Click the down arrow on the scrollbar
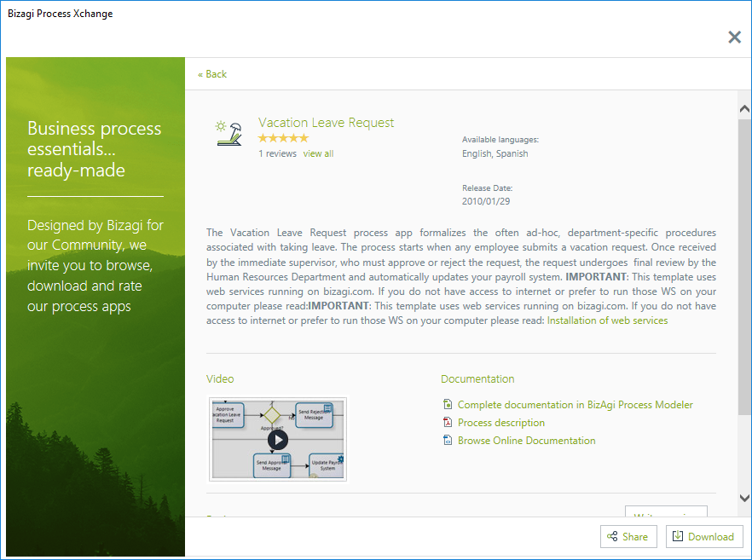 [x=743, y=499]
